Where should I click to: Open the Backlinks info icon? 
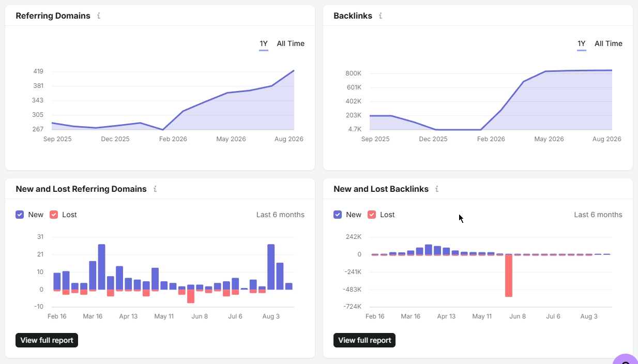click(381, 16)
